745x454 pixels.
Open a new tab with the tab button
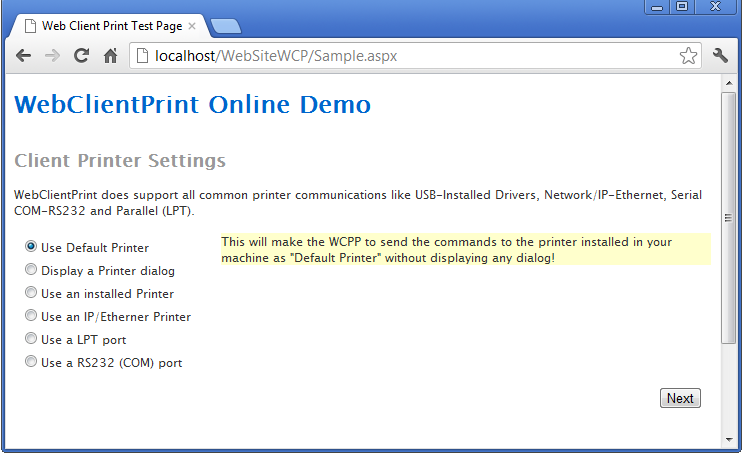pos(226,26)
